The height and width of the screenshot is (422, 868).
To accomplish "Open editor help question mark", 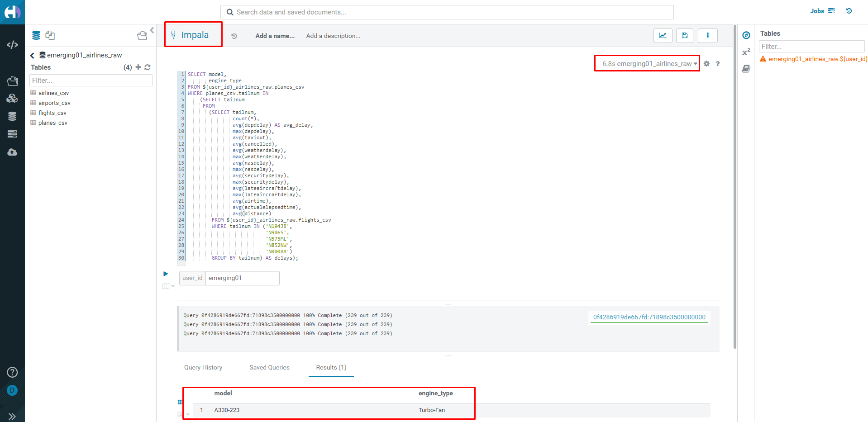I will (x=718, y=64).
